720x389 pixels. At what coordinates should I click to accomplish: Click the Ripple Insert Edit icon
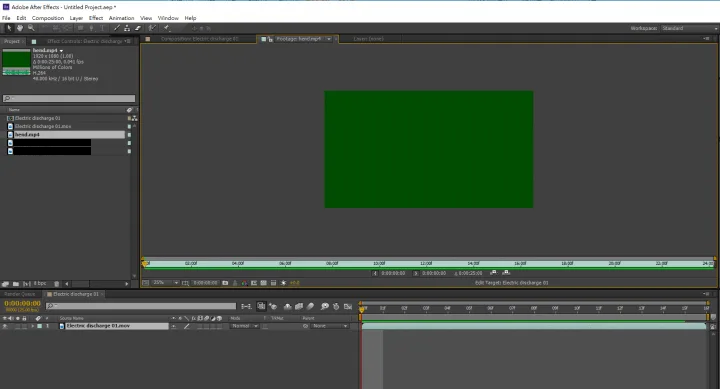click(x=493, y=273)
